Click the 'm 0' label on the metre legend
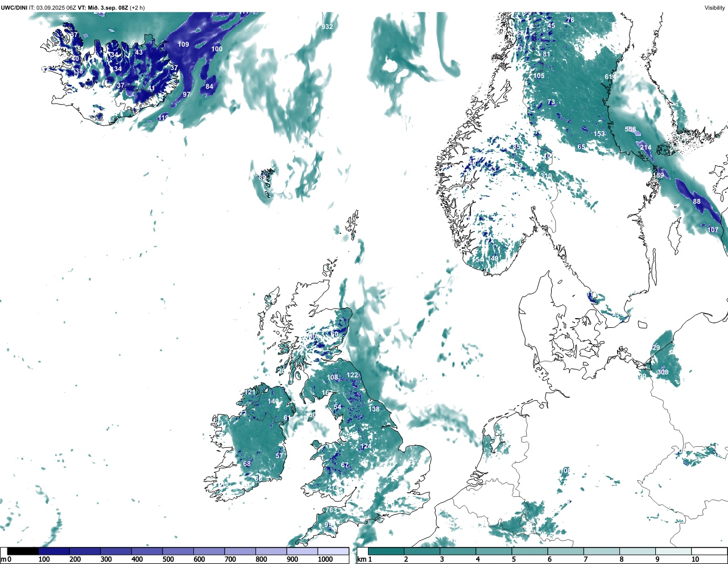Screen dimensions: 728x564 click(6, 559)
